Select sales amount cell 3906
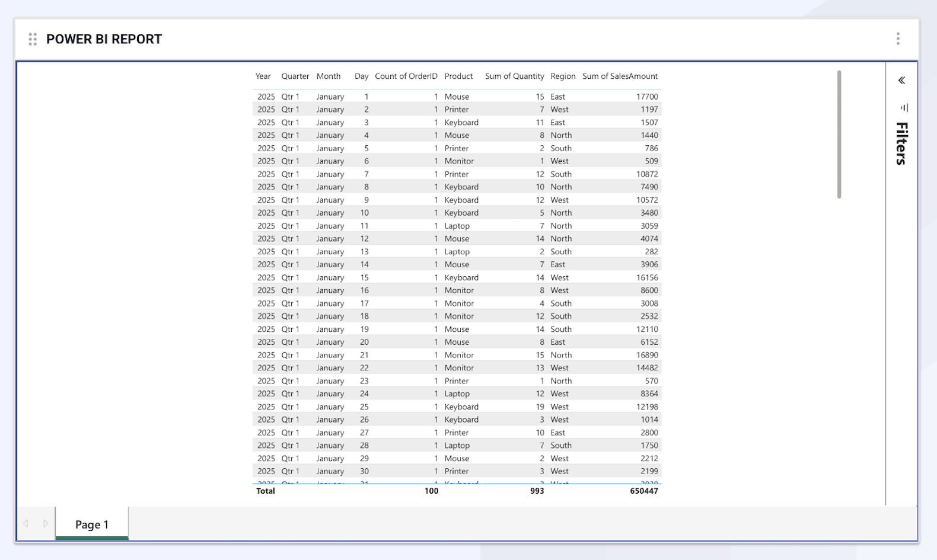The image size is (937, 560). click(x=649, y=265)
